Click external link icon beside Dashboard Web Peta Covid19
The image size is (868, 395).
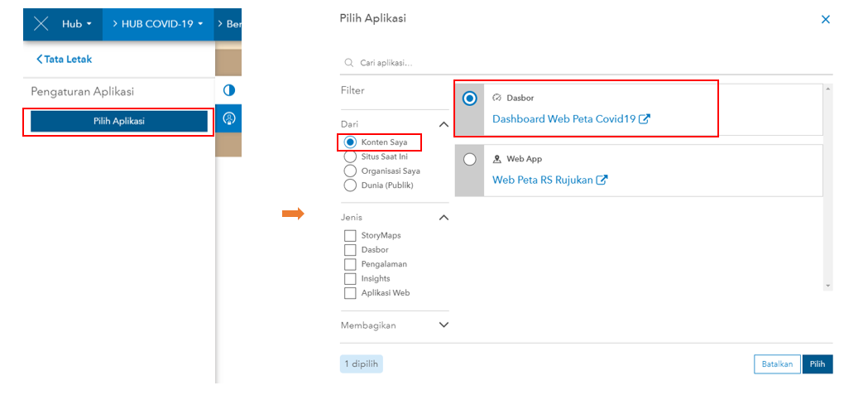645,119
